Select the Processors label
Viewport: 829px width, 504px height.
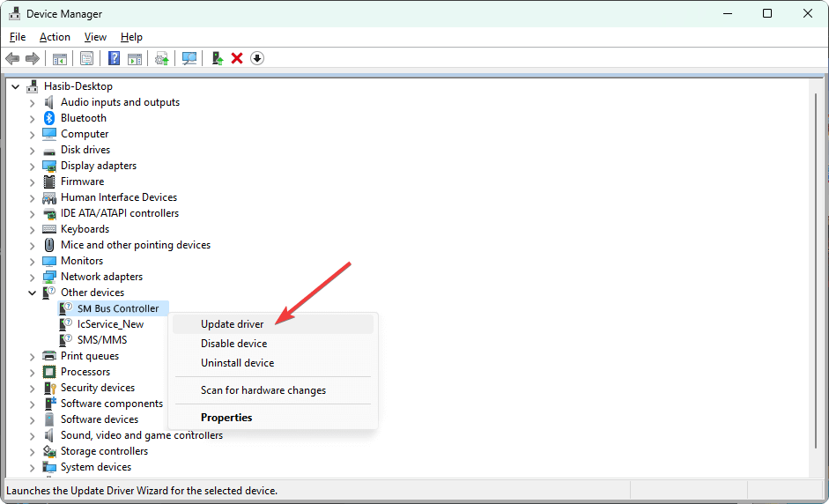tap(85, 372)
